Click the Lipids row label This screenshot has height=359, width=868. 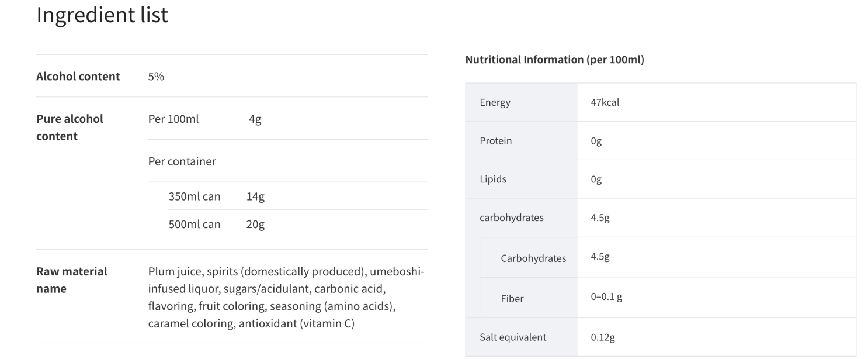coord(493,179)
